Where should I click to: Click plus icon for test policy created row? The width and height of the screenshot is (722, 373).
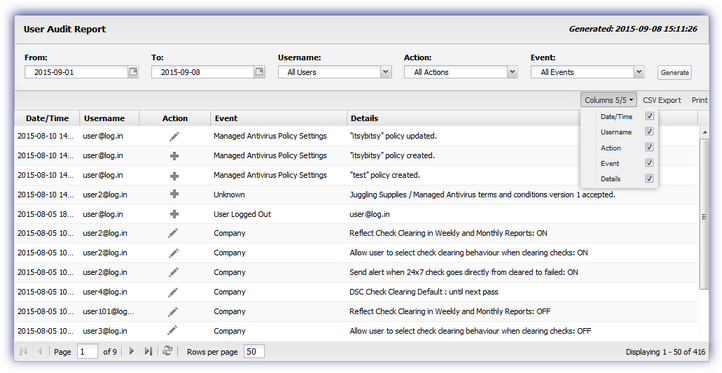174,176
